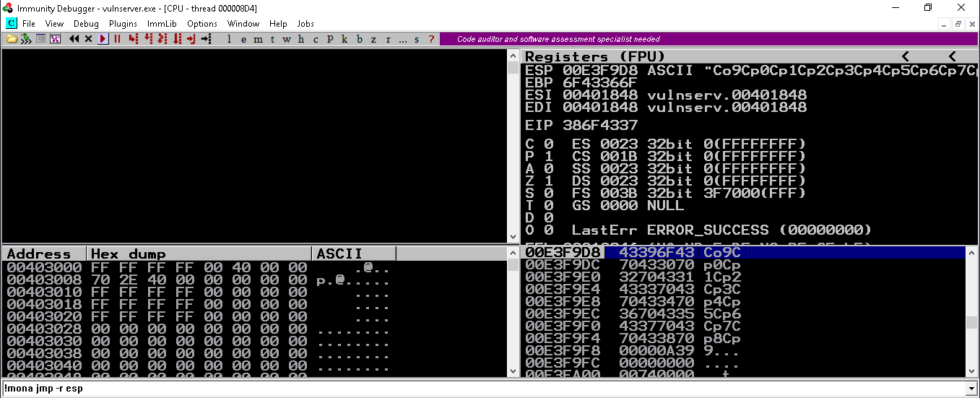
Task: Show Breakpoints with 'b' button
Action: pos(360,39)
